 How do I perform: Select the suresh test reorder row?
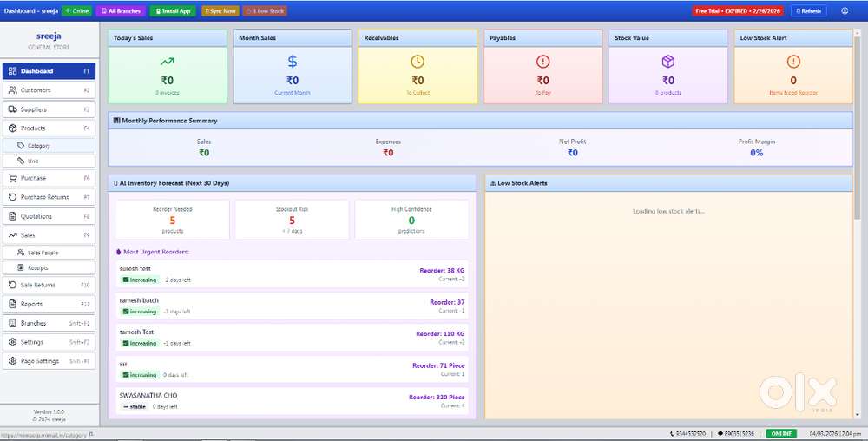pos(292,274)
